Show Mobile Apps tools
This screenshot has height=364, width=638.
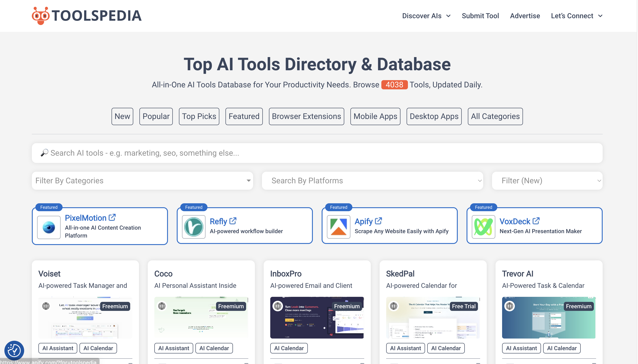click(x=375, y=116)
